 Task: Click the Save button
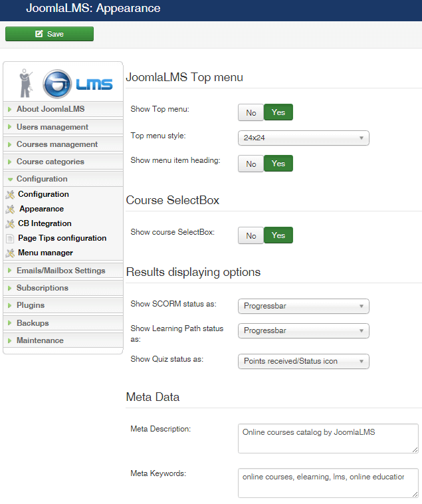point(49,34)
